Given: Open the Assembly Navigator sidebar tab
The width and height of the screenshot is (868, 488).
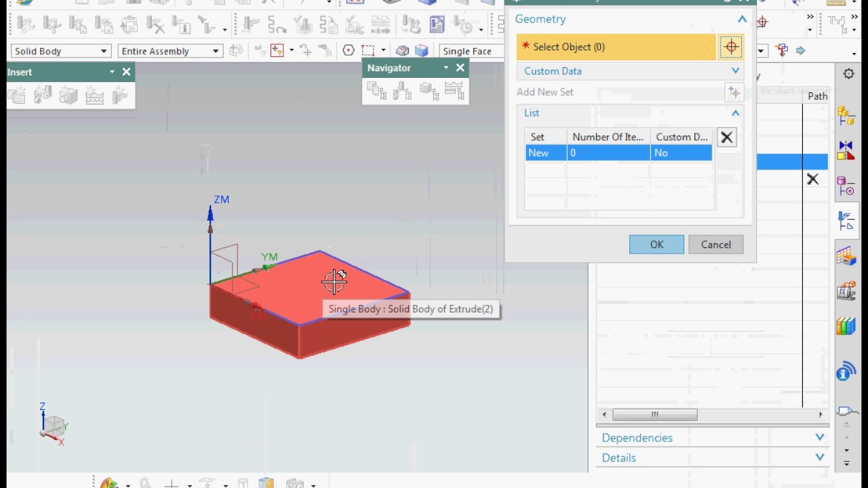Looking at the screenshot, I should (x=846, y=116).
